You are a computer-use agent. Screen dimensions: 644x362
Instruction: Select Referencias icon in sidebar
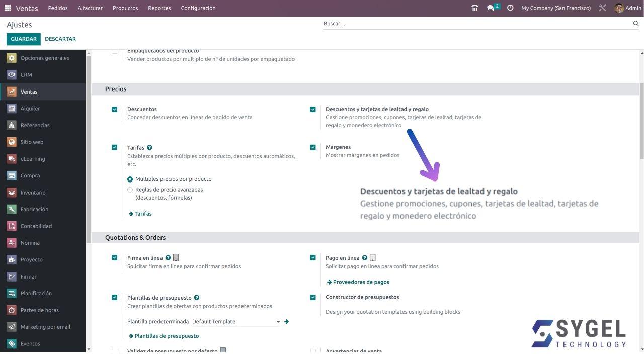pos(12,125)
